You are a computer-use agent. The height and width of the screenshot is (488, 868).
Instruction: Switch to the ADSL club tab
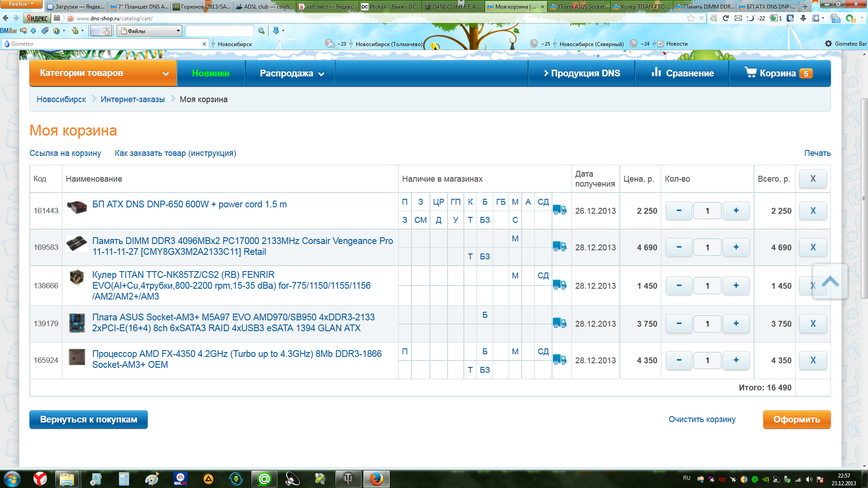[x=264, y=6]
